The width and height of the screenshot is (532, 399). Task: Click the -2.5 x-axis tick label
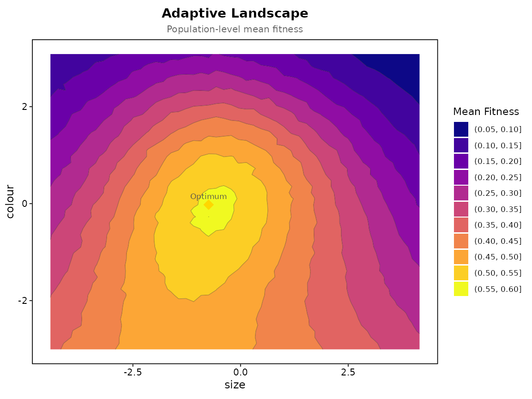tap(133, 372)
